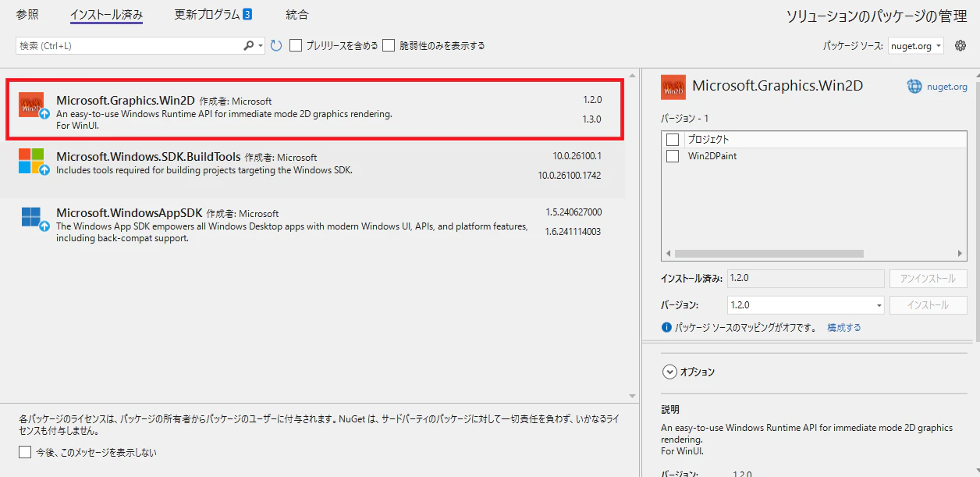Open the nuget.org link in details pane
The height and width of the screenshot is (477, 980).
(x=946, y=87)
